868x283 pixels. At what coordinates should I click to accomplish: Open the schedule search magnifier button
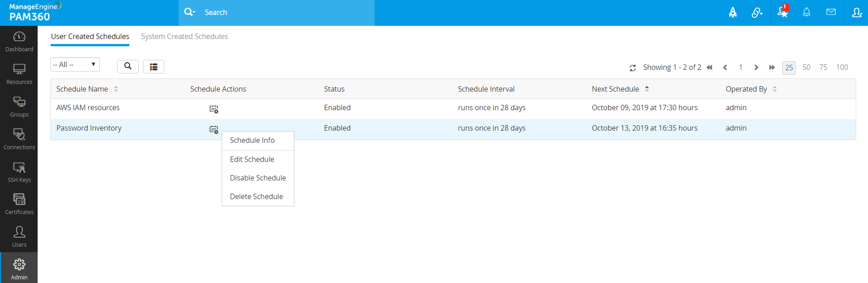click(128, 66)
